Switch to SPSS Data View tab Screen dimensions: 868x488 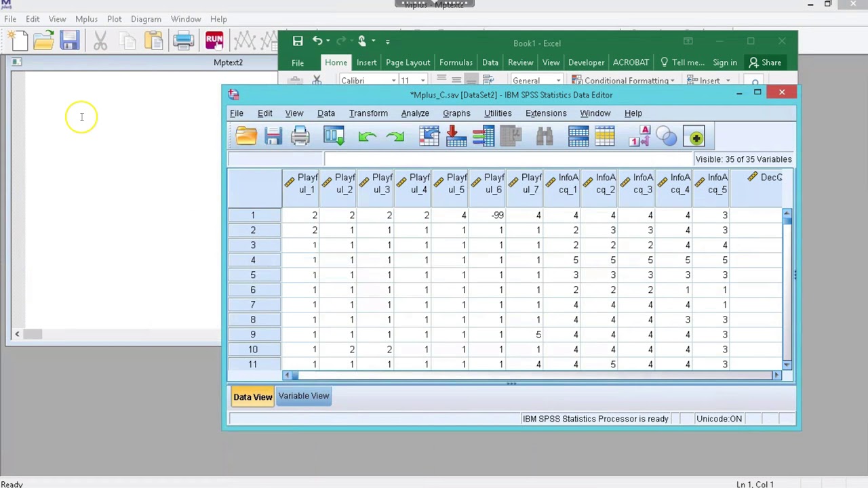point(252,397)
